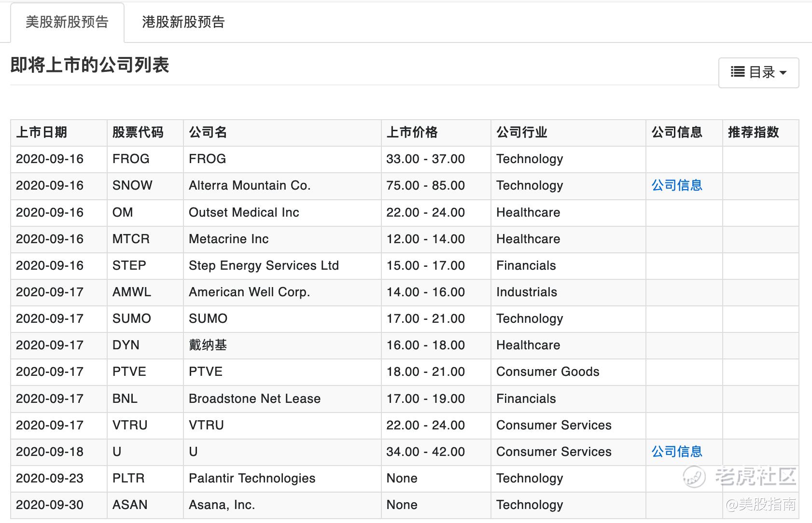
Task: Open 公司信息 link in U row
Action: click(x=677, y=452)
